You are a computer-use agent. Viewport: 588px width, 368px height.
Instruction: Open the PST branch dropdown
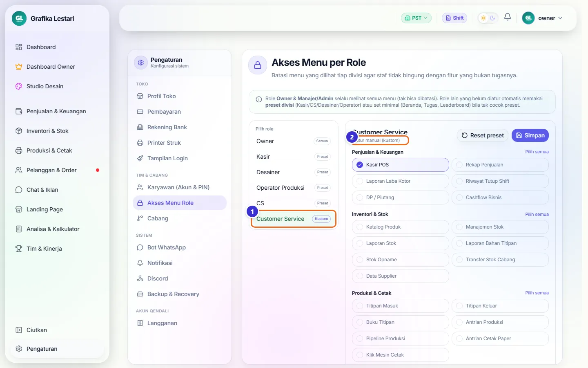pyautogui.click(x=416, y=18)
